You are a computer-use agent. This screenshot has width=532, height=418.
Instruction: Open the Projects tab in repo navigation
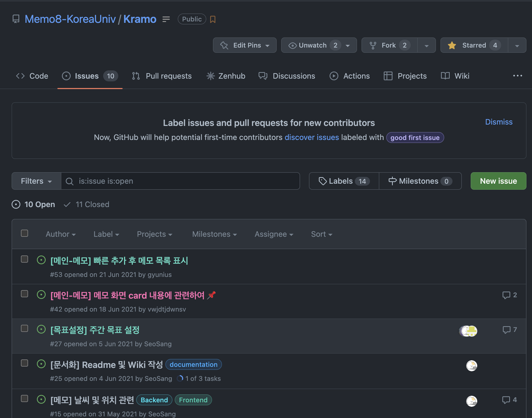405,76
